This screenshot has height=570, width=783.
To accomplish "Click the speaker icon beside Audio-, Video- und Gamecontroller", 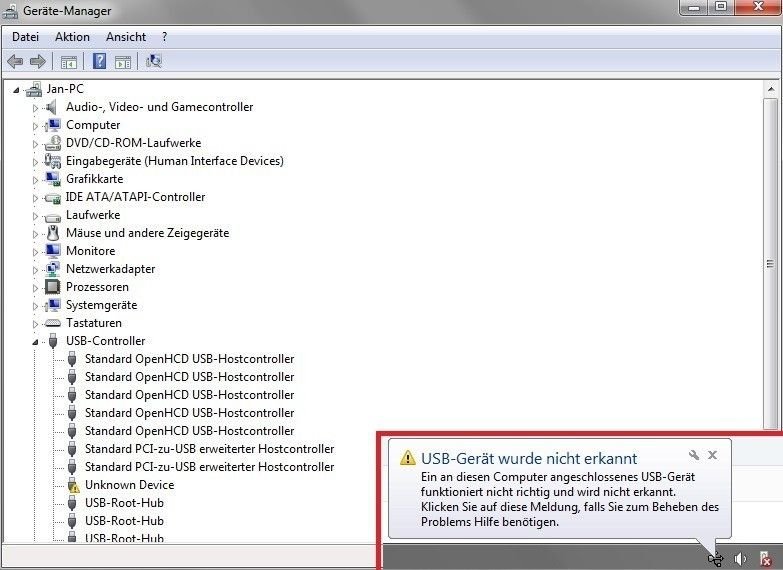I will 51,107.
